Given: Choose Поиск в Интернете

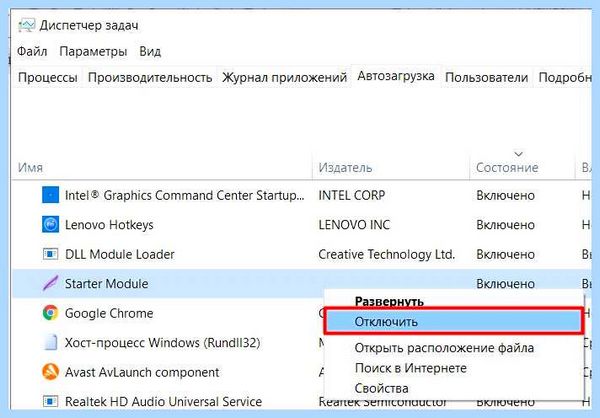Looking at the screenshot, I should coord(411,368).
